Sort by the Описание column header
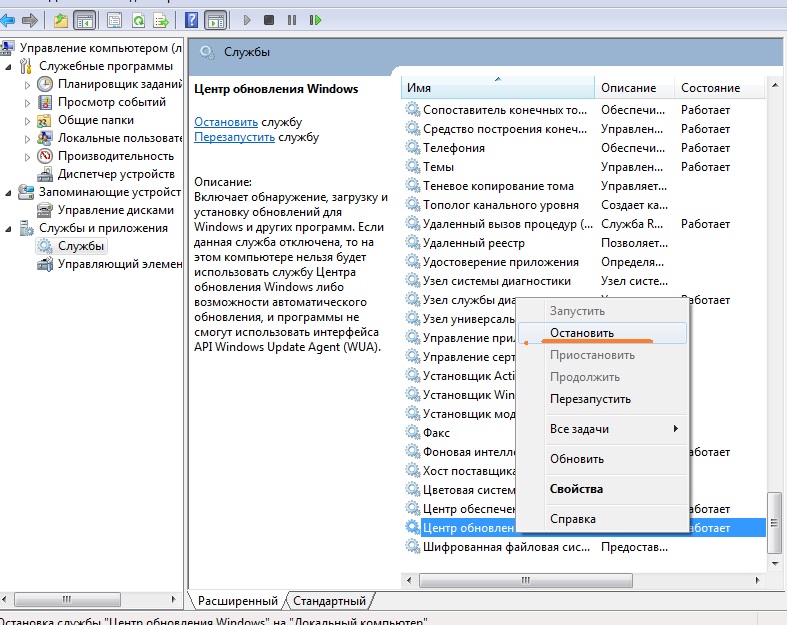787x625 pixels. pyautogui.click(x=634, y=87)
